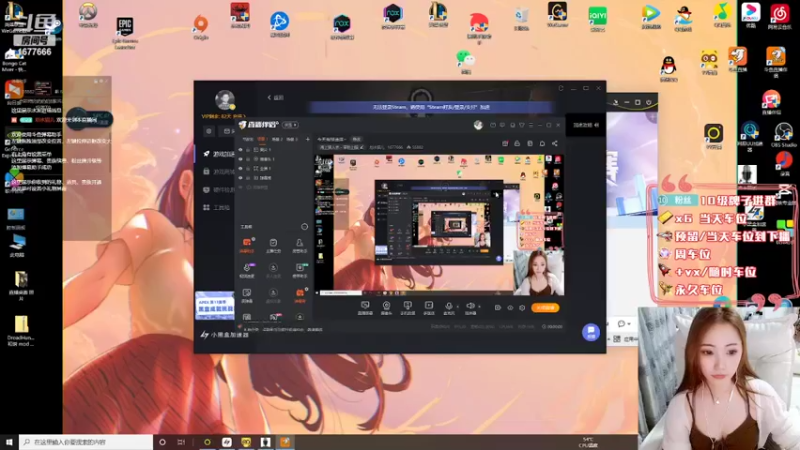Screen dimensions: 800x450
Task: Toggle the lock on the third source row
Action: 248,168
